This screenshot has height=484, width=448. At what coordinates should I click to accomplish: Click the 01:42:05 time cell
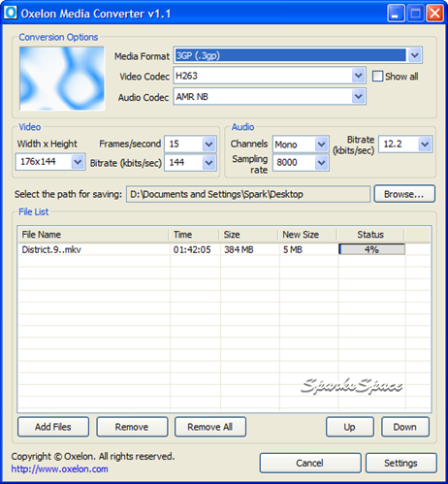tap(192, 249)
